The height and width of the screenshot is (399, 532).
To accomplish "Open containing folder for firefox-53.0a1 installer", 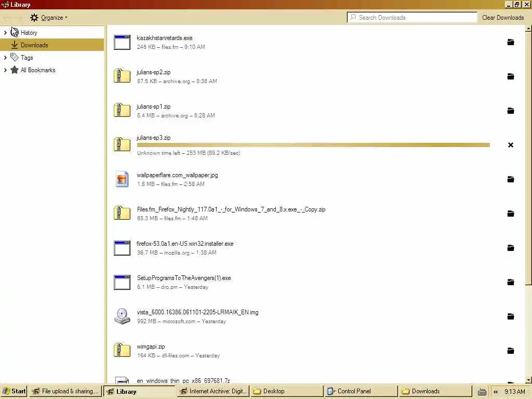I will (510, 248).
